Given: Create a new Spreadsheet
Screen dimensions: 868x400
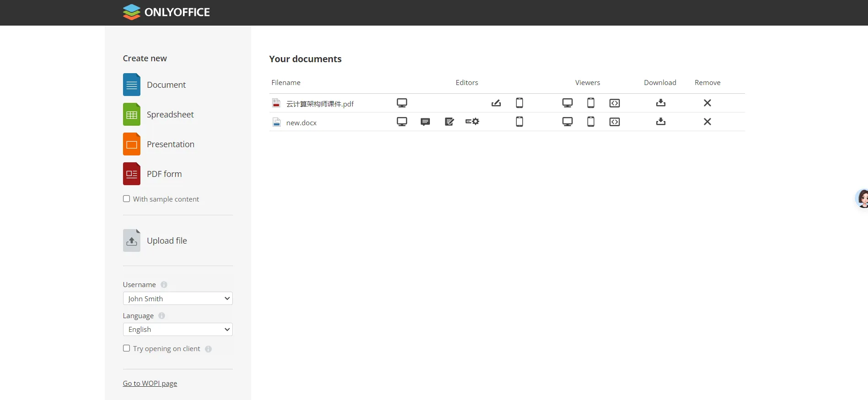Looking at the screenshot, I should click(x=158, y=114).
